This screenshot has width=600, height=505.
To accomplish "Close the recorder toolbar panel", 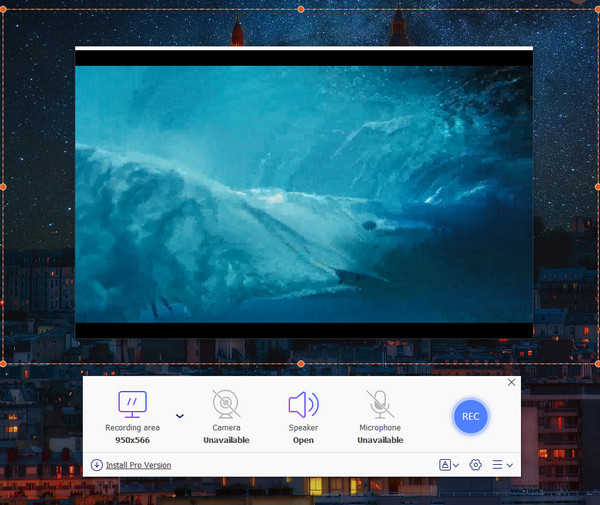I will coord(511,382).
